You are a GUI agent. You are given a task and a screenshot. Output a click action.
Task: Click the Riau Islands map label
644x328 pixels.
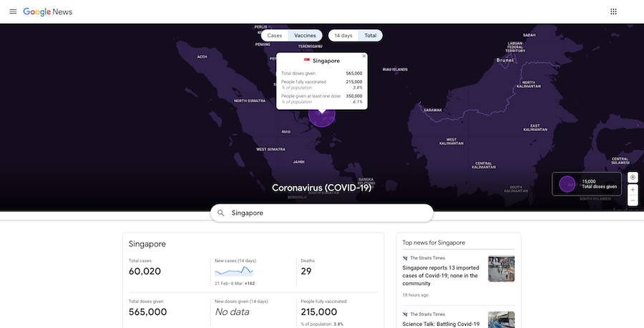click(395, 69)
